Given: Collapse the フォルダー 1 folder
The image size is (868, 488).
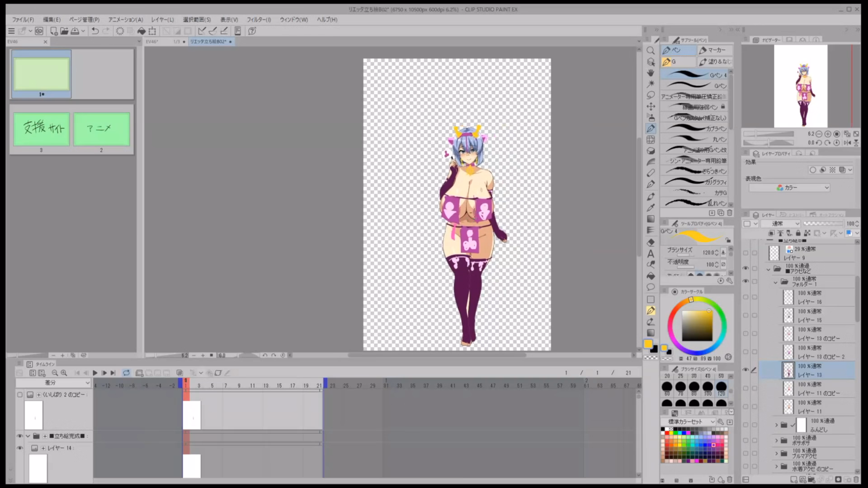Looking at the screenshot, I should pos(775,282).
